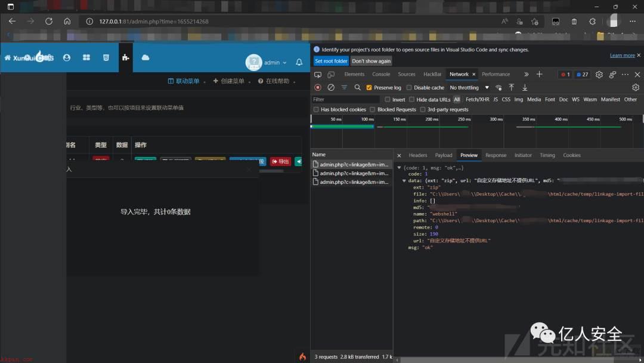Open the HackBar tab
The image size is (644, 363).
432,75
